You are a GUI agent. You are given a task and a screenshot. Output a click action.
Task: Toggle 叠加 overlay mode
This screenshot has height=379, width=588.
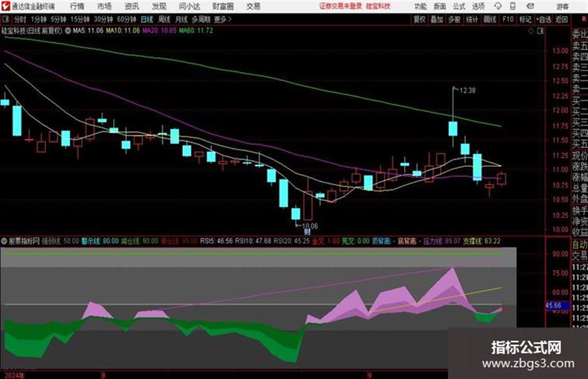[437, 19]
